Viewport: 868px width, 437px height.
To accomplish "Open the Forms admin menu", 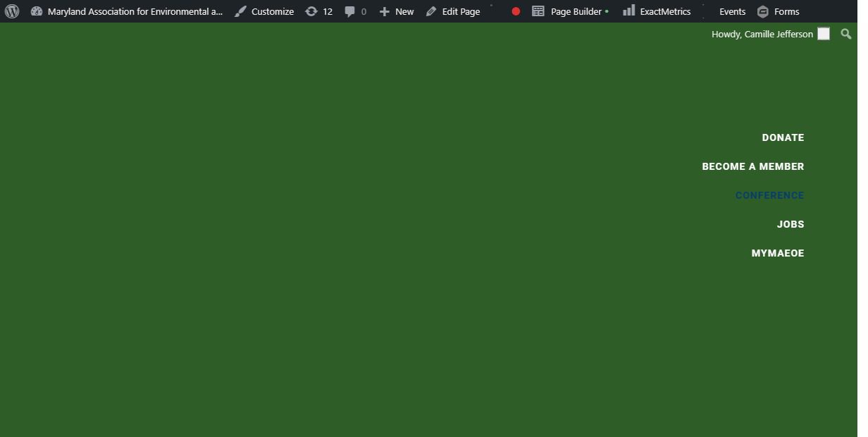I will pos(778,11).
